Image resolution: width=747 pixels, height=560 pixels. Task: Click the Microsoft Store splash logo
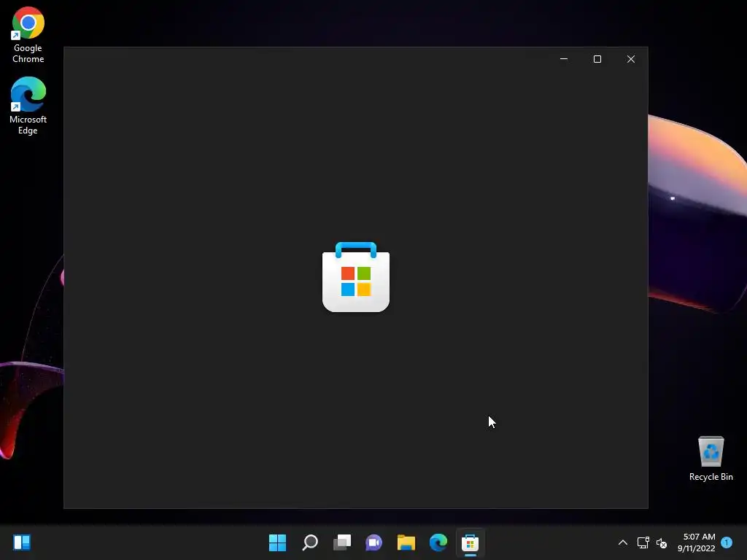click(356, 277)
